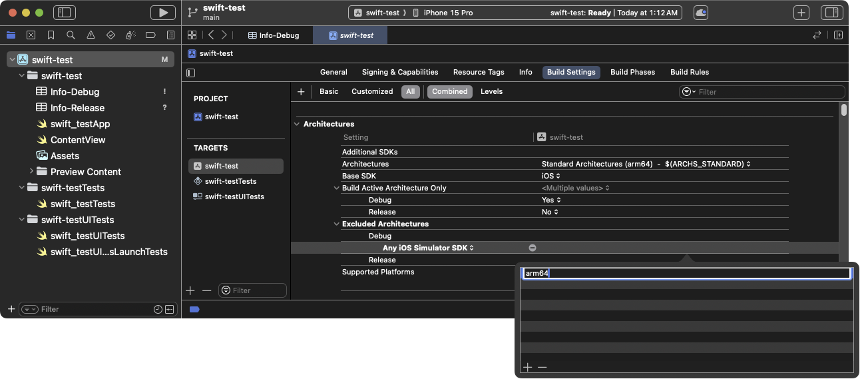Switch to the Levels view toggle

[x=491, y=91]
